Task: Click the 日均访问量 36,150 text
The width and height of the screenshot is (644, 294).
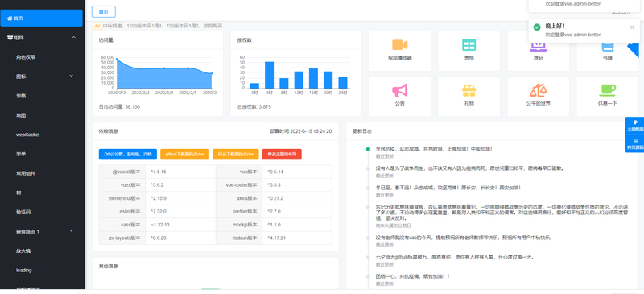Action: click(x=119, y=106)
